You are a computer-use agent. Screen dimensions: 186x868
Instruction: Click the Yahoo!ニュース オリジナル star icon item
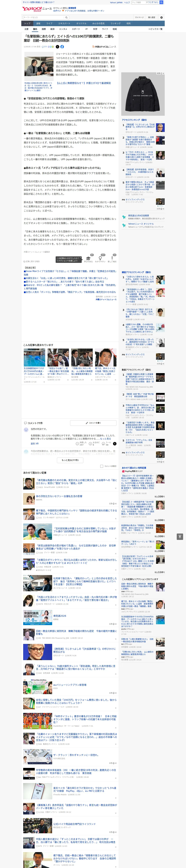(143, 225)
